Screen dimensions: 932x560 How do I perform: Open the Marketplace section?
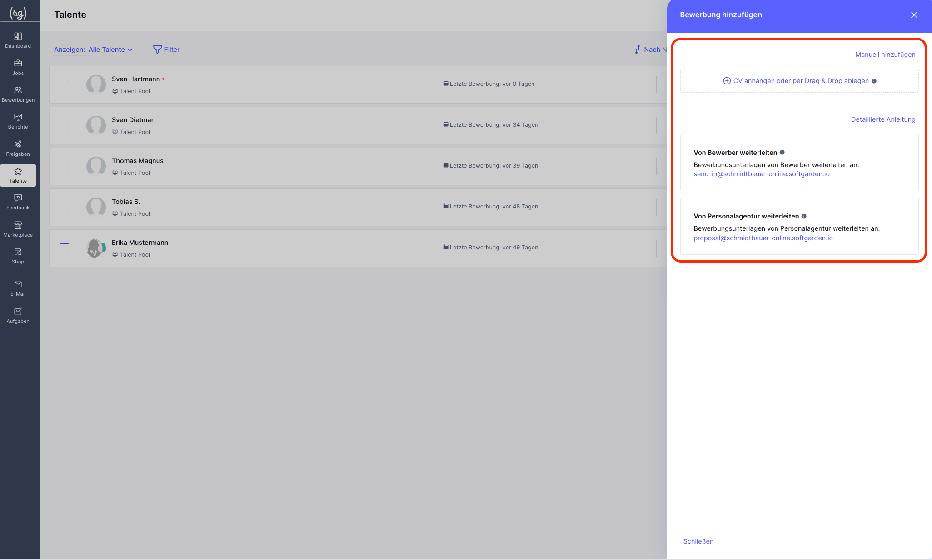click(x=18, y=229)
